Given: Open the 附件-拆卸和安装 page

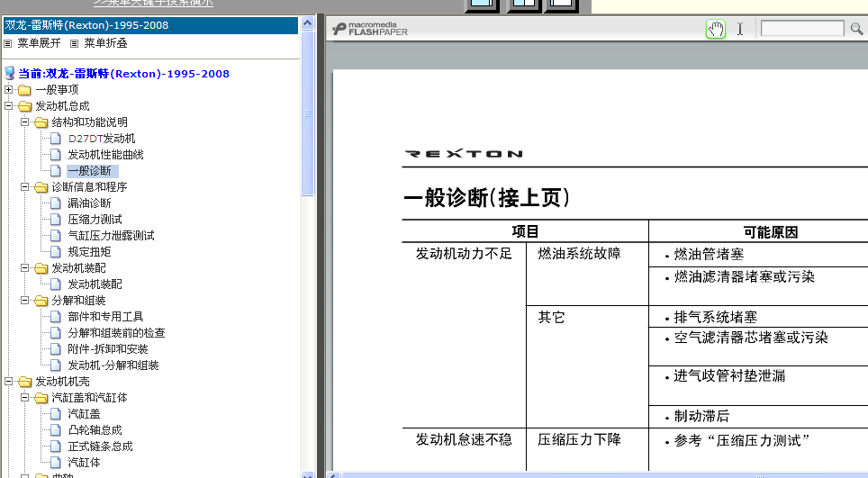Looking at the screenshot, I should coord(108,349).
